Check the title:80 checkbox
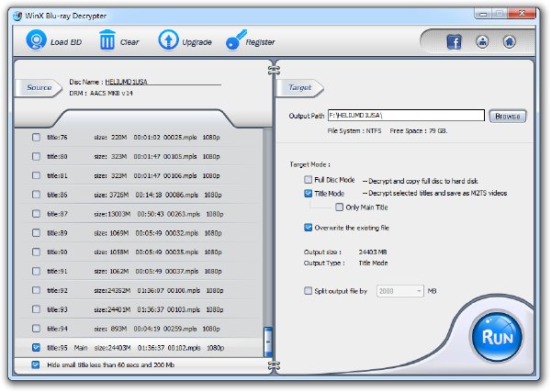 [x=36, y=156]
